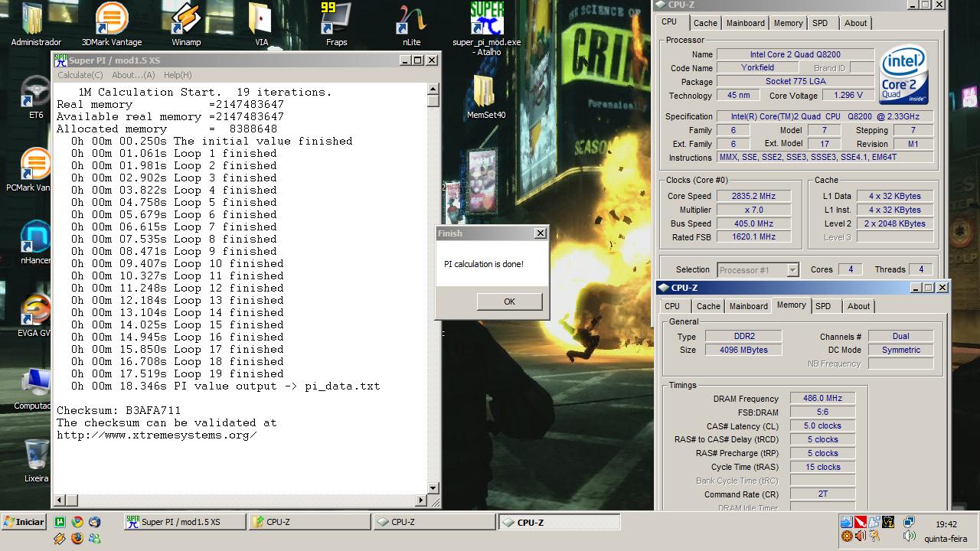Click the 'Checksum: B3AFA711' line in Super PI

tap(119, 411)
